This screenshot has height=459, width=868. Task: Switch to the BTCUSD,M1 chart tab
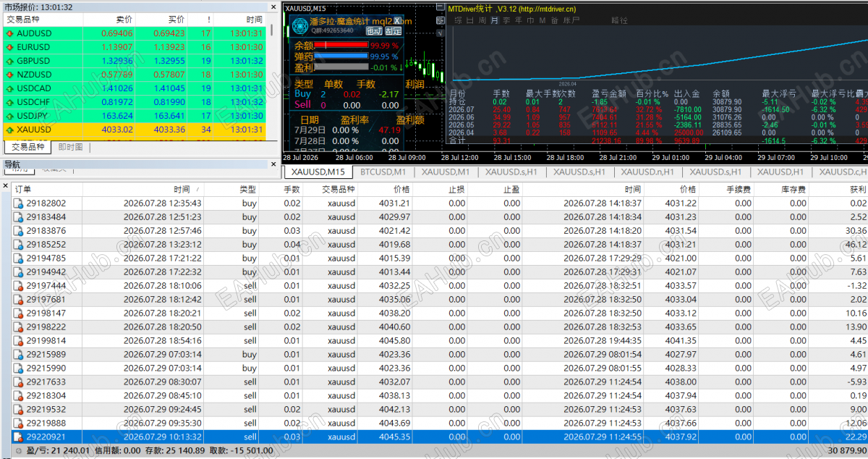[384, 172]
